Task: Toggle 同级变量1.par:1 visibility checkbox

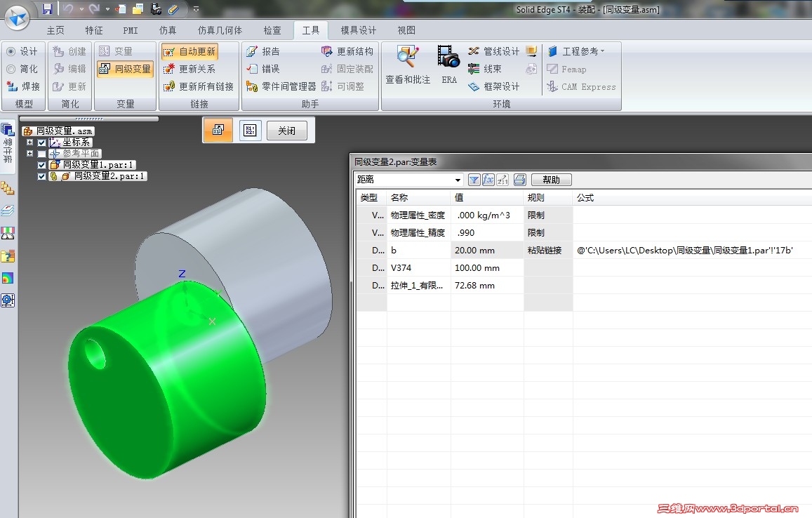Action: tap(42, 165)
